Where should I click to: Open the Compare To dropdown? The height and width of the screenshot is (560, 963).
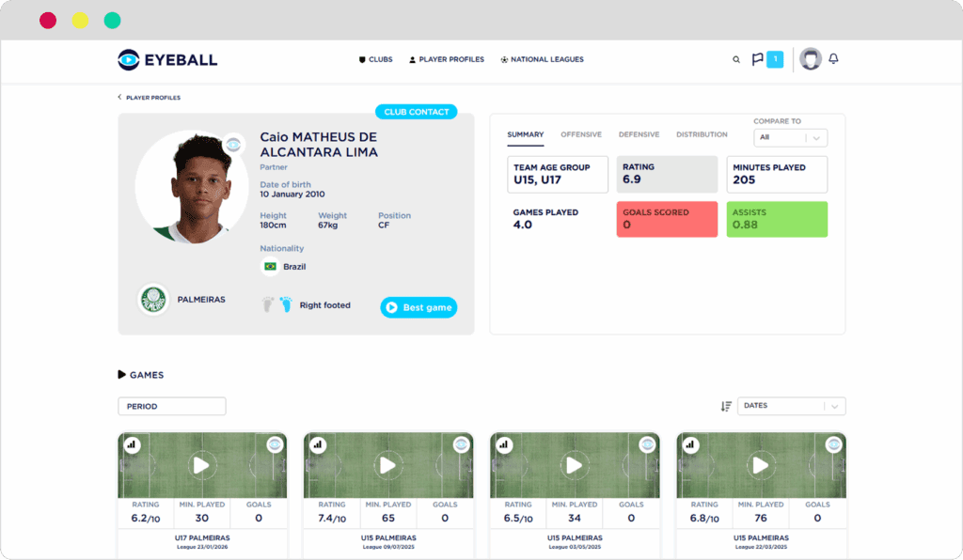pyautogui.click(x=791, y=137)
